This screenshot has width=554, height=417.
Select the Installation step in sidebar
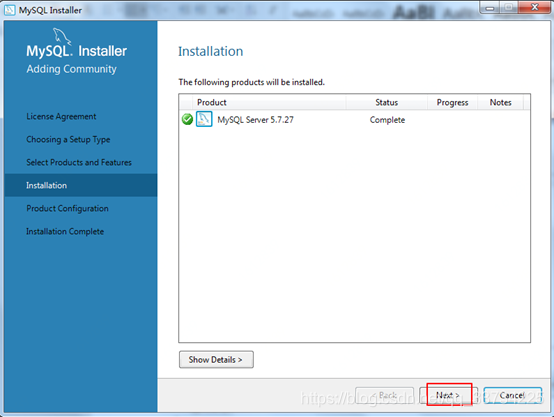coord(81,185)
